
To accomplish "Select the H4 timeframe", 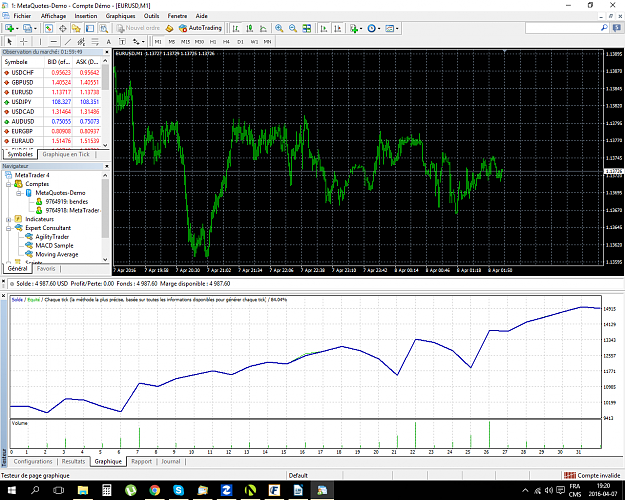I will point(226,41).
